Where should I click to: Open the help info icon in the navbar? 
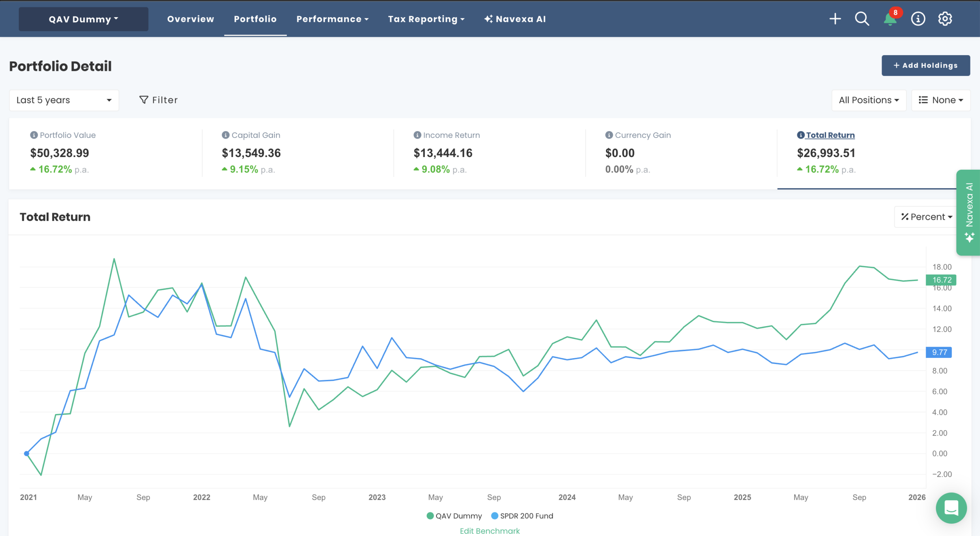pyautogui.click(x=917, y=18)
